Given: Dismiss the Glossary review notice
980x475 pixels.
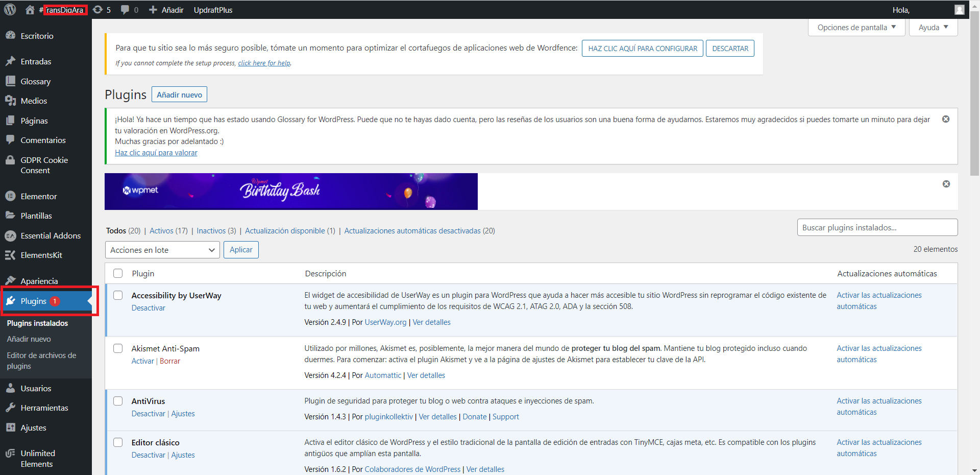Looking at the screenshot, I should point(946,119).
